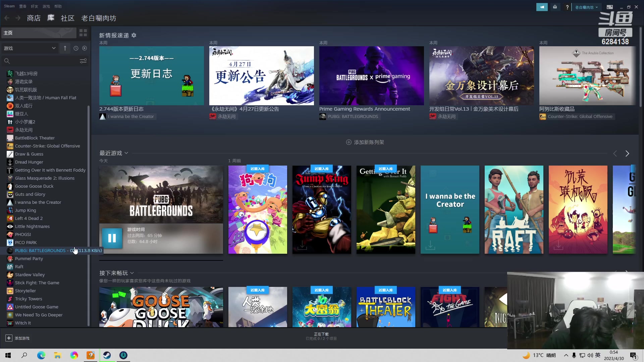The height and width of the screenshot is (362, 644).
Task: Open Windows Start menu
Action: point(8,355)
